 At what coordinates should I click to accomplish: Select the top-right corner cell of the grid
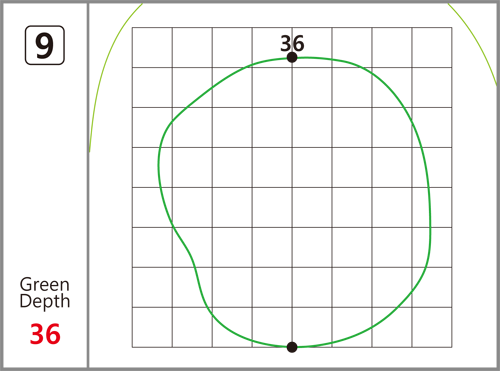tap(432, 47)
